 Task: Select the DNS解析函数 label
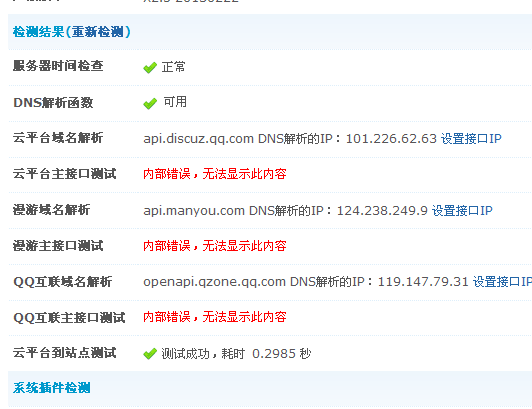pyautogui.click(x=53, y=102)
